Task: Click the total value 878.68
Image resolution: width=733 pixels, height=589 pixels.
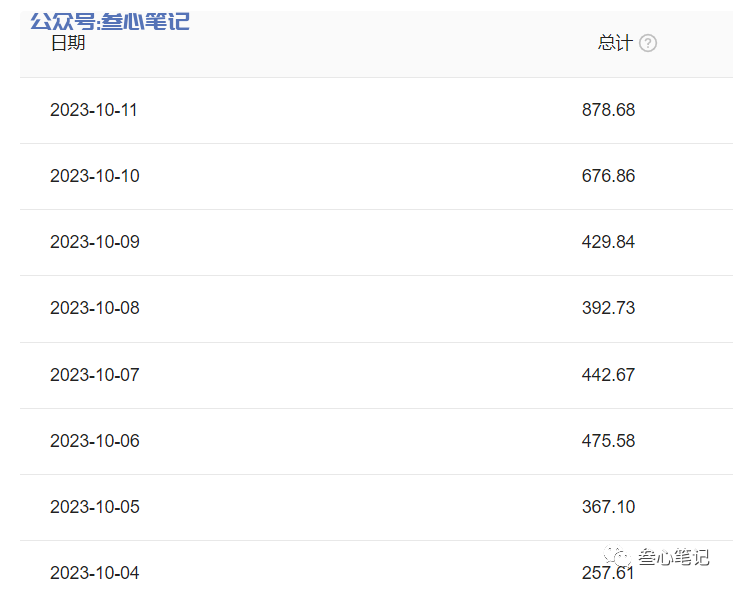Action: (x=608, y=110)
